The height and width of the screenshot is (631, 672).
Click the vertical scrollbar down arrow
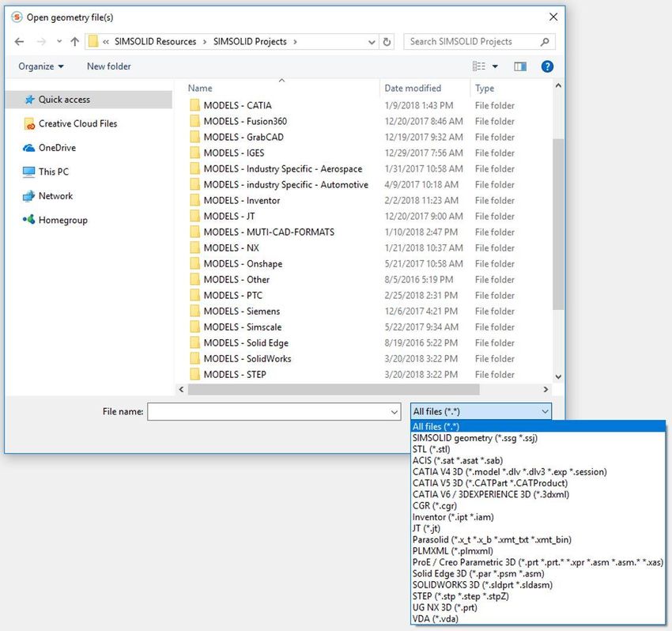pyautogui.click(x=558, y=377)
